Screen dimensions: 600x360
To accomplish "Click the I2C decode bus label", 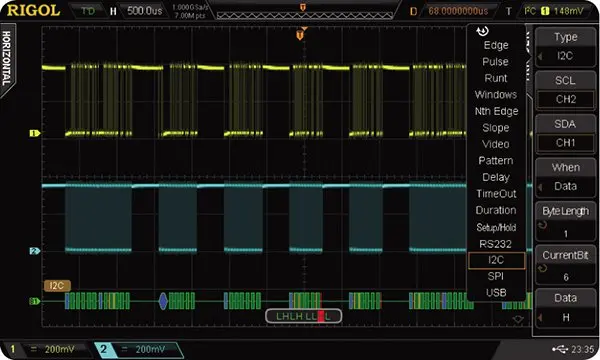I will [57, 286].
